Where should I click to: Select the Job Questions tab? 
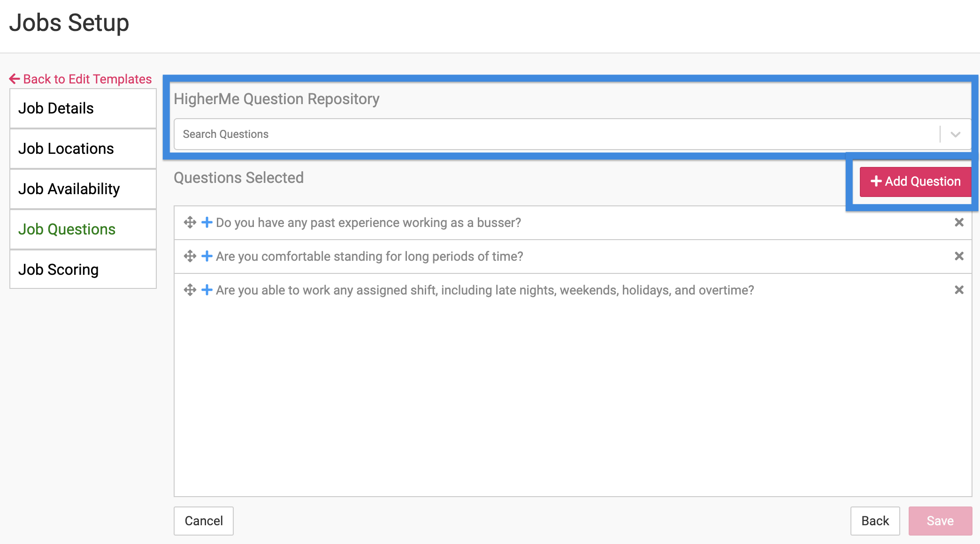[83, 229]
